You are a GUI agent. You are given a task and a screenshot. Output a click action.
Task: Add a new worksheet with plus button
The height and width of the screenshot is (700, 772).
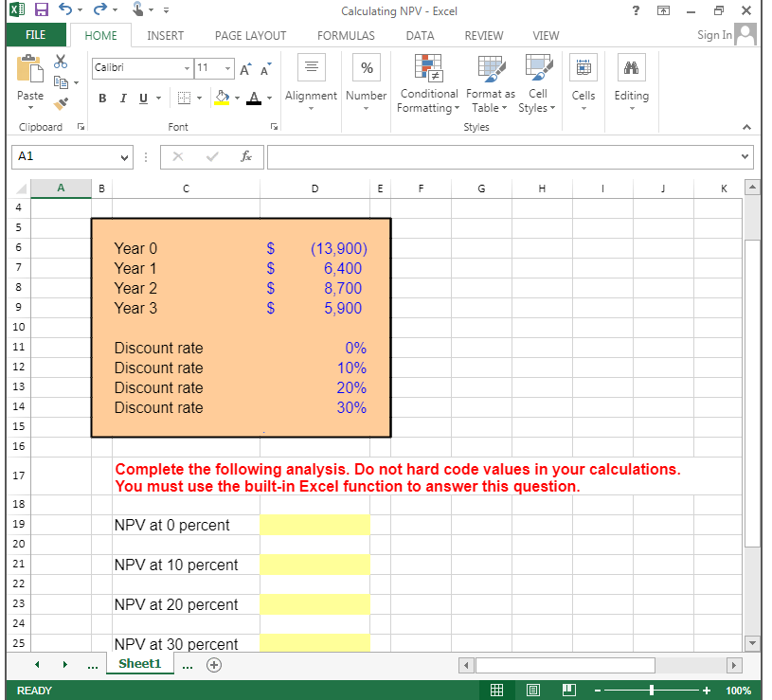click(x=214, y=665)
